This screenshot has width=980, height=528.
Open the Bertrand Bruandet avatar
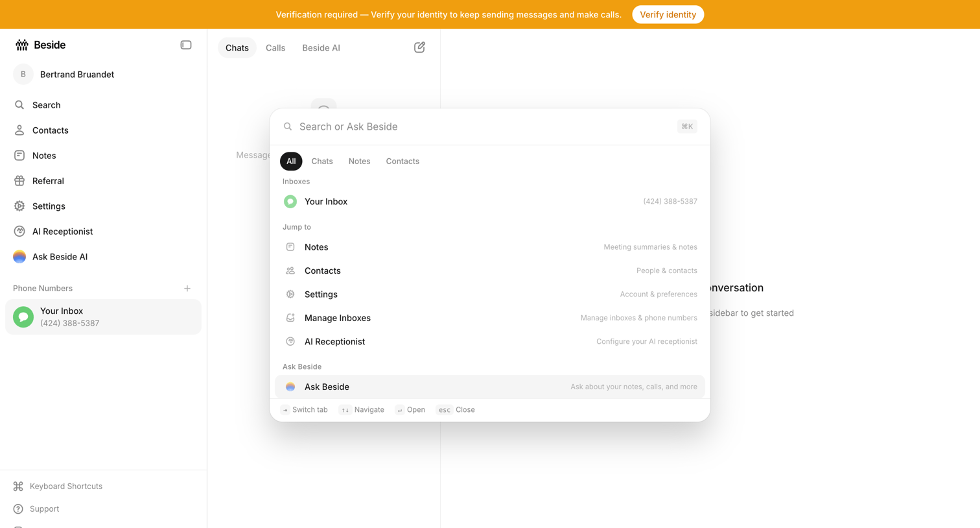tap(23, 75)
